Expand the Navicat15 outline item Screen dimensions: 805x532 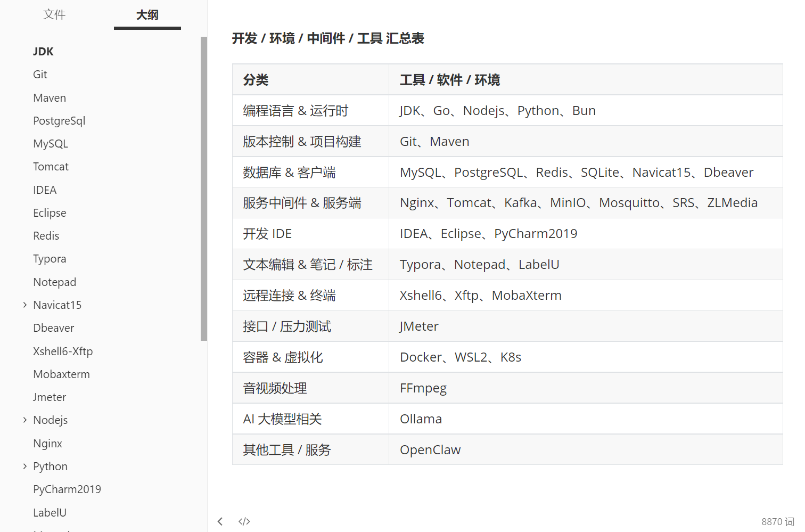pos(24,305)
